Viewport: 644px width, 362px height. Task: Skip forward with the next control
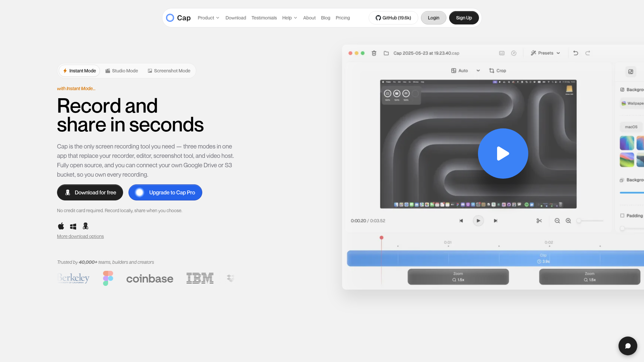point(495,221)
